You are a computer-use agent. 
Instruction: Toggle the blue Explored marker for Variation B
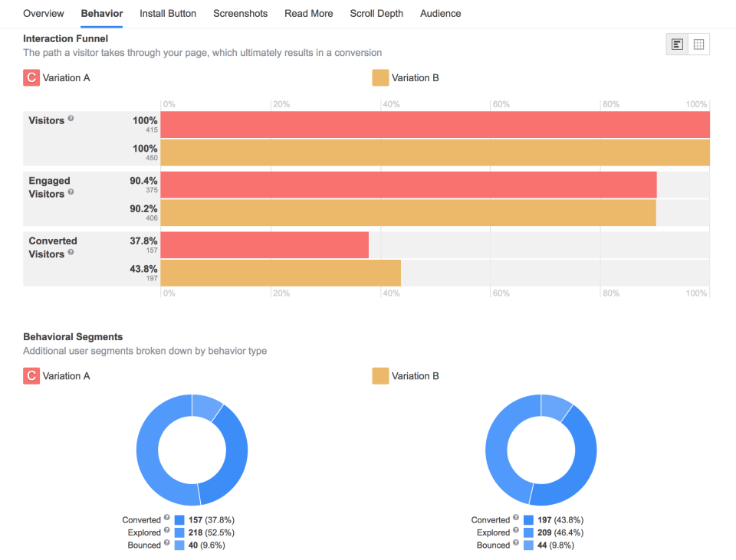coord(527,532)
